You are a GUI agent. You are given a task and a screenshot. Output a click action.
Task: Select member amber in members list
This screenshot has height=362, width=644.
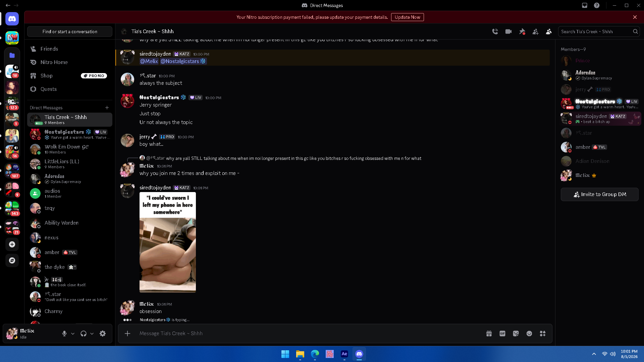pyautogui.click(x=600, y=147)
